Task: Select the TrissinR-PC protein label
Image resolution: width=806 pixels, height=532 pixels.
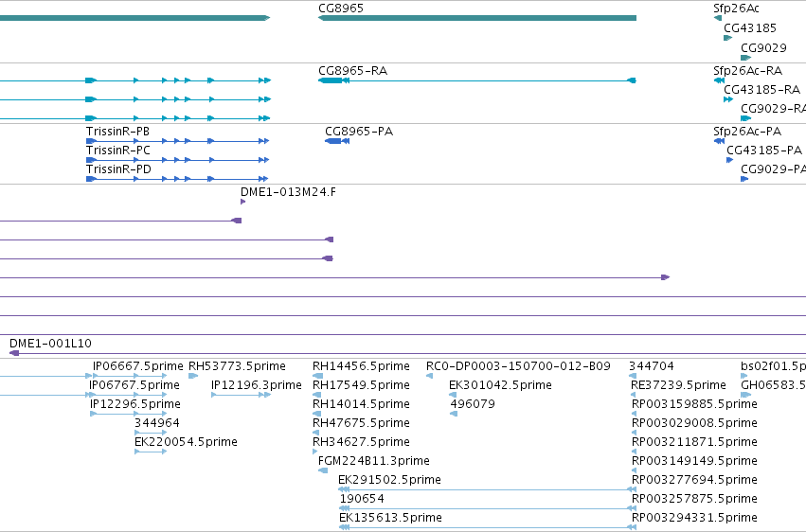Action: (x=118, y=151)
